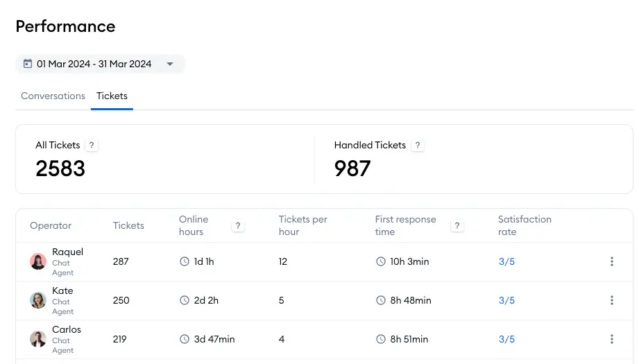639x364 pixels.
Task: Click the Satisfaction rate column header
Action: 525,225
